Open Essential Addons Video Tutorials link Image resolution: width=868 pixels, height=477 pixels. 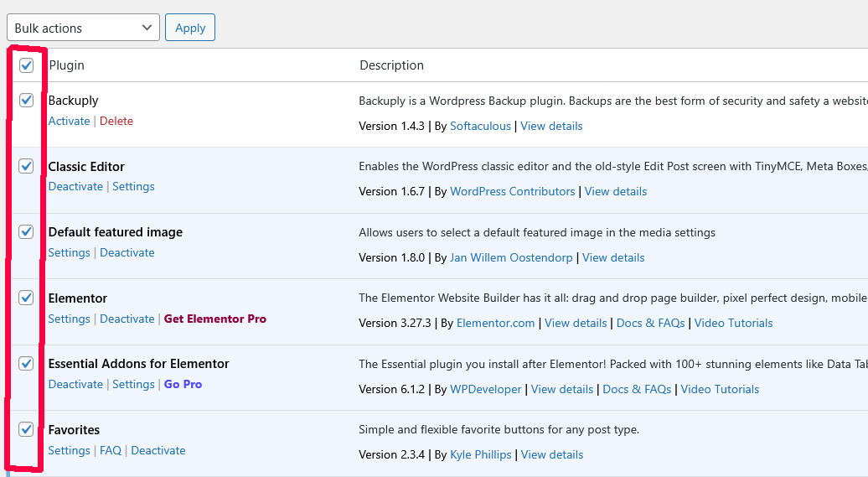pos(721,389)
